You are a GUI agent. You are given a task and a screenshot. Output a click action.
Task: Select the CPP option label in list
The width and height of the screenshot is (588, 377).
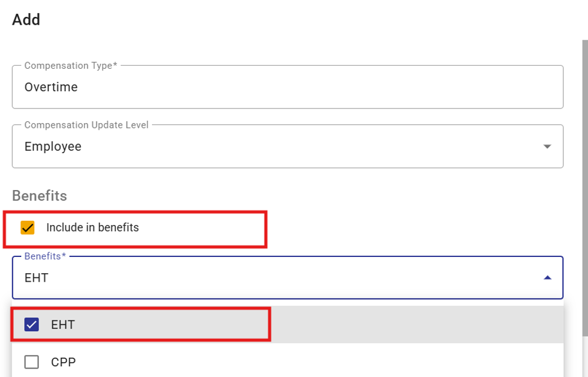pos(63,362)
